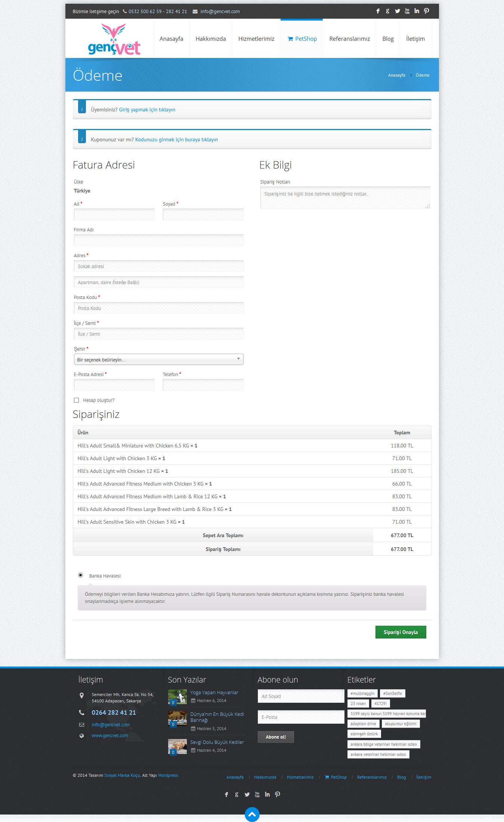Select the Banka Havalesi radio button
504x822 pixels.
pyautogui.click(x=80, y=575)
